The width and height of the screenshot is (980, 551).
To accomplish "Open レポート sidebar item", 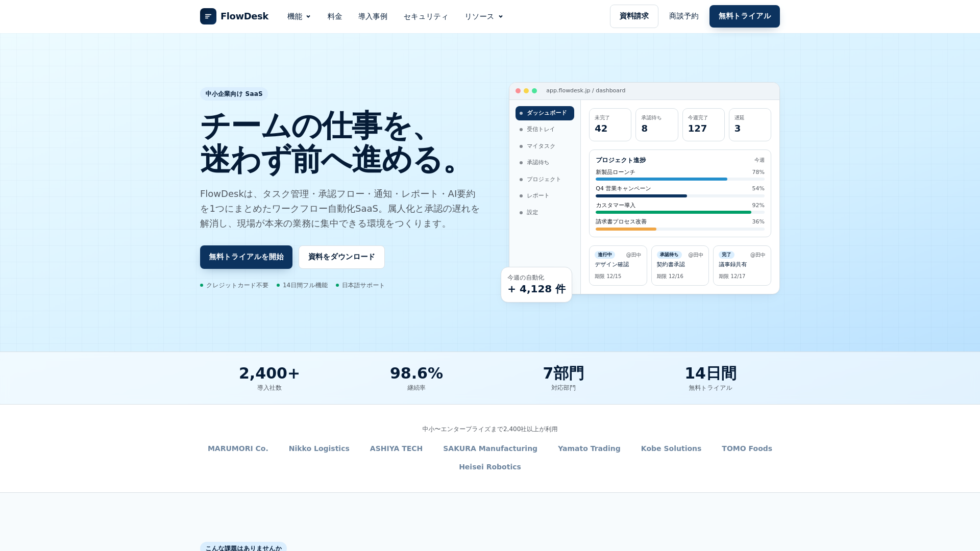I will pyautogui.click(x=545, y=196).
